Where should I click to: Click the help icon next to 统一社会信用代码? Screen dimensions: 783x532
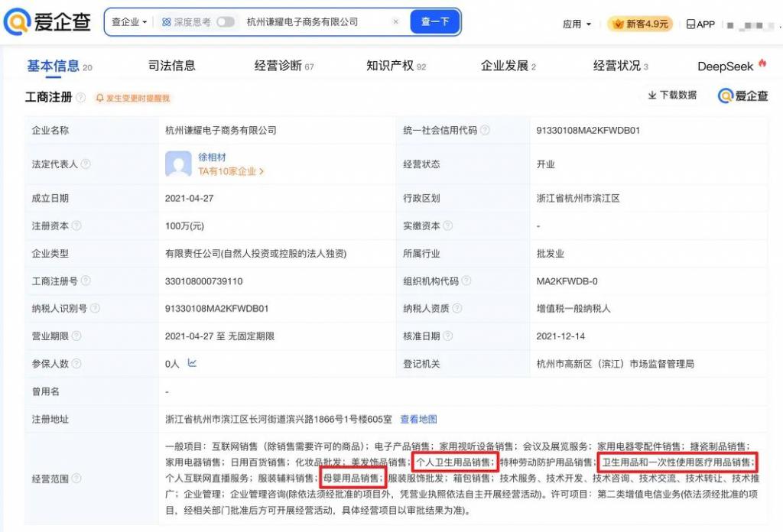point(484,130)
